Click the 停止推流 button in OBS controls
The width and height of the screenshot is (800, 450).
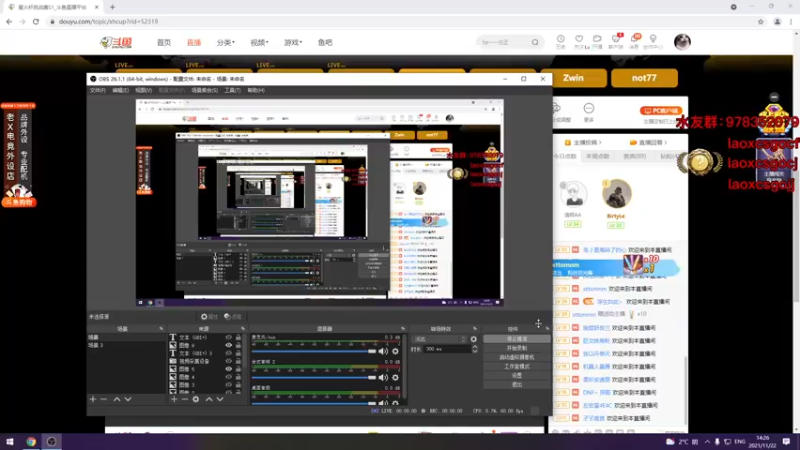[x=516, y=339]
